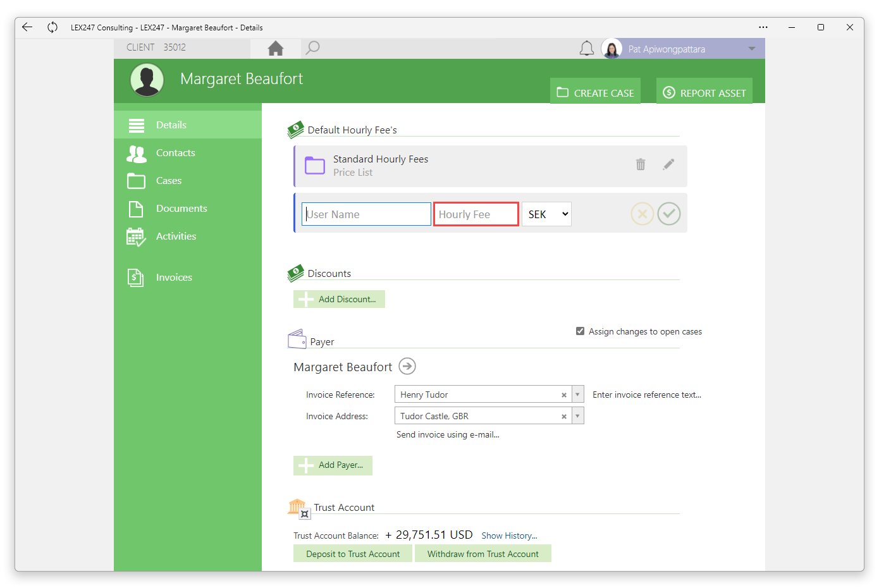The height and width of the screenshot is (588, 879).
Task: Click the Show History link
Action: tap(509, 536)
